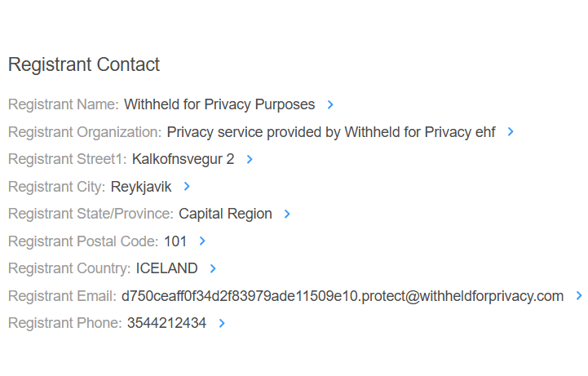The height and width of the screenshot is (376, 588).
Task: Click the withheldforprivacy.com email address
Action: pos(343,296)
